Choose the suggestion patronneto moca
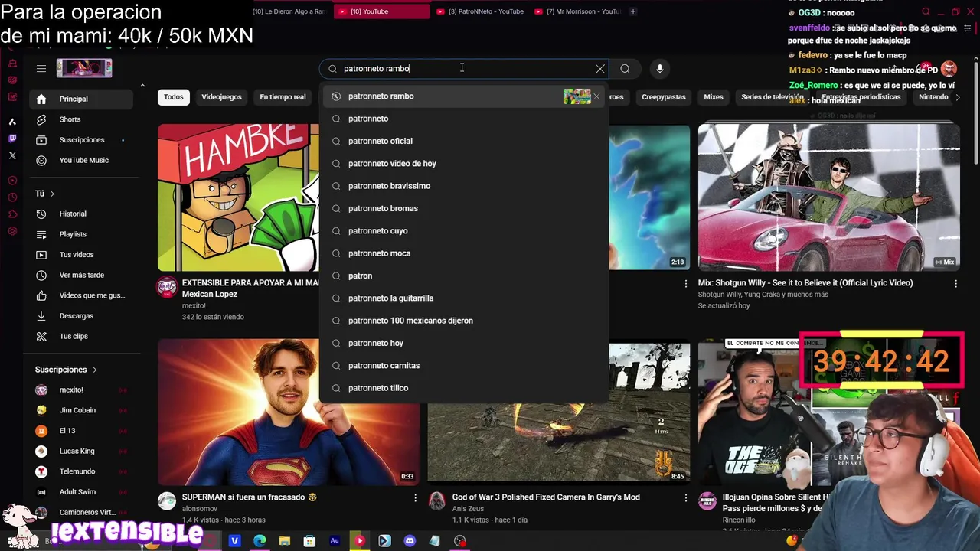 pyautogui.click(x=464, y=253)
